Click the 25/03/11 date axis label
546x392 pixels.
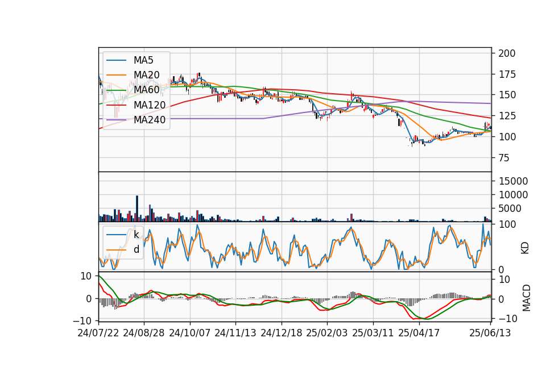pyautogui.click(x=373, y=333)
